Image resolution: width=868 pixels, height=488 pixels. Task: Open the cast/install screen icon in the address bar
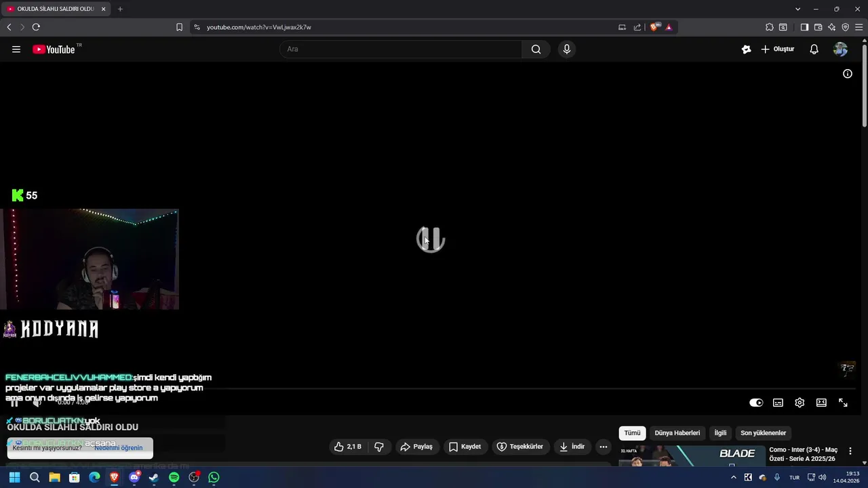coord(622,27)
